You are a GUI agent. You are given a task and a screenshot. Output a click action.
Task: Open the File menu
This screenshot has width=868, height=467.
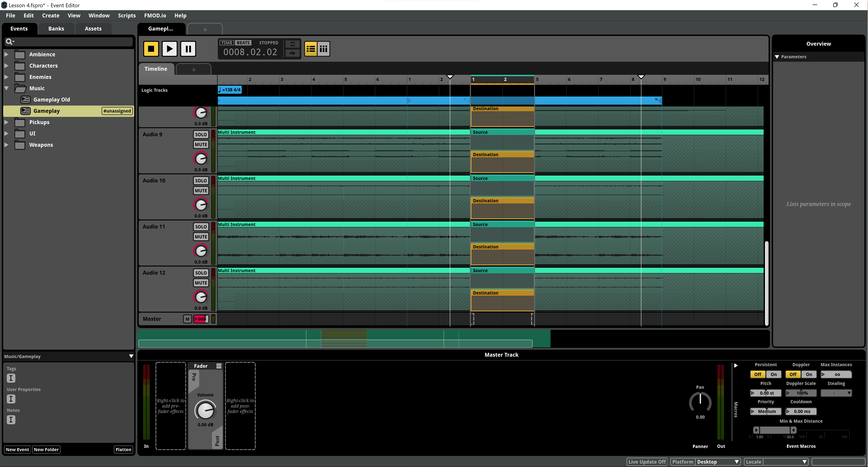pyautogui.click(x=10, y=16)
